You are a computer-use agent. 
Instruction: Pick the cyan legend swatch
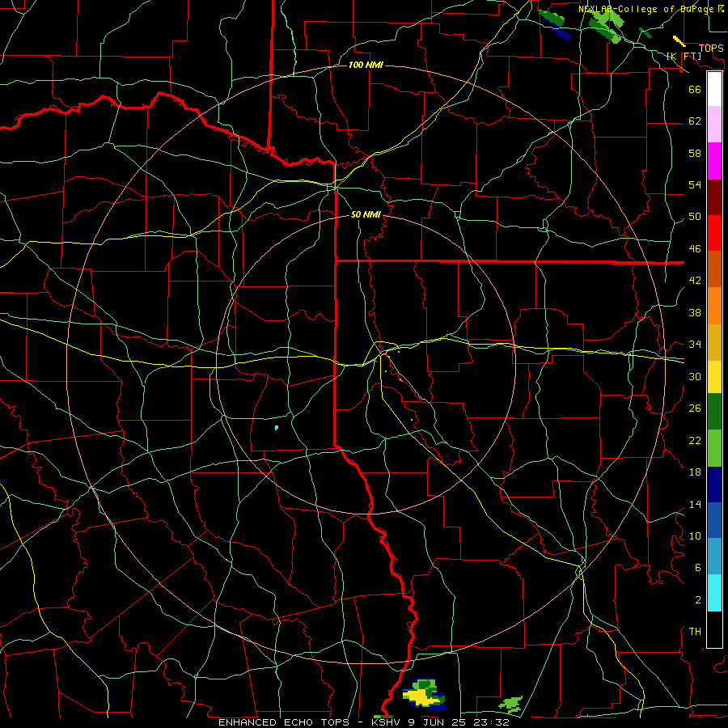coord(714,593)
